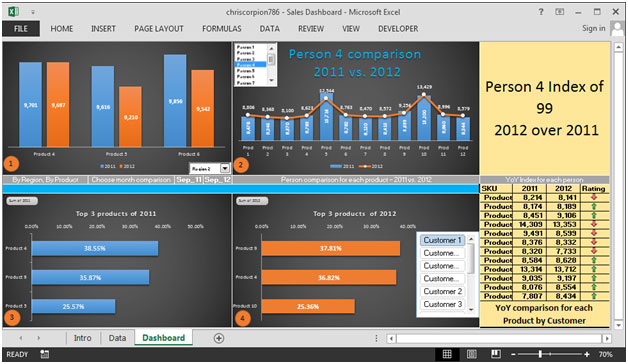Image resolution: width=628 pixels, height=364 pixels.
Task: Switch to Page Break Preview icon
Action: (496, 354)
